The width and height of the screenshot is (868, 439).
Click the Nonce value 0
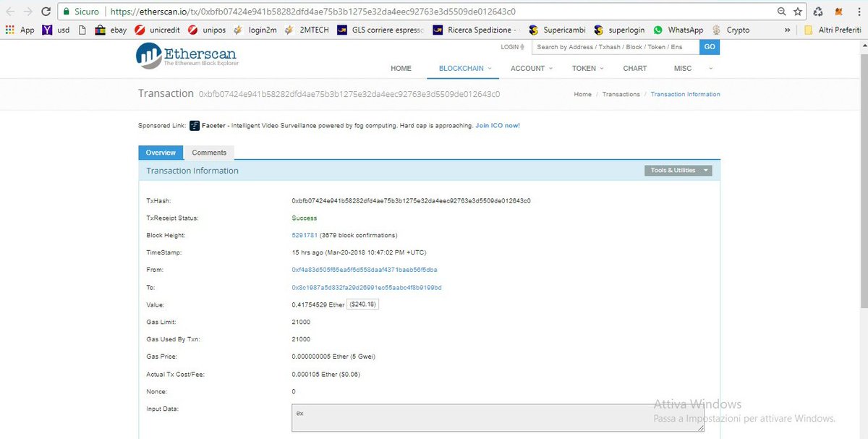tap(294, 392)
